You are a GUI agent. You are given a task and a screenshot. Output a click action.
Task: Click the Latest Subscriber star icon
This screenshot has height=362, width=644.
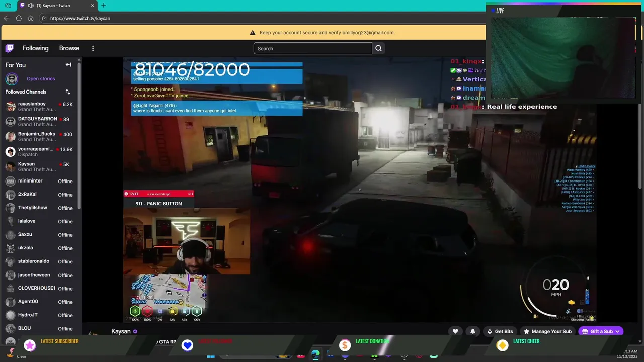point(30,345)
